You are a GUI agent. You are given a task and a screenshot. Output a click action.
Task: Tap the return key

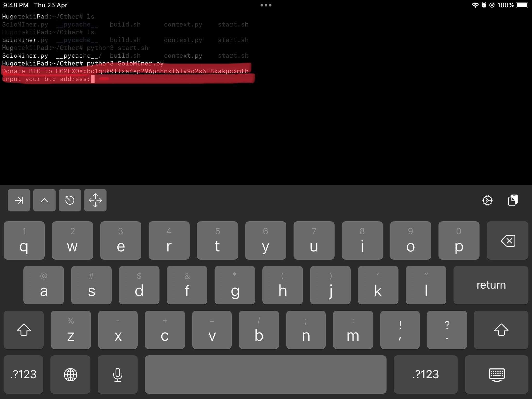point(491,285)
